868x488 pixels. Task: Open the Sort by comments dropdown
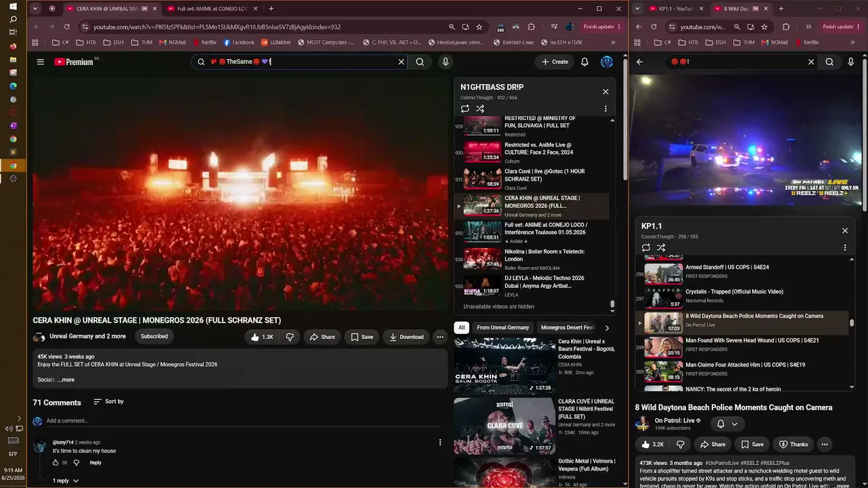(108, 402)
